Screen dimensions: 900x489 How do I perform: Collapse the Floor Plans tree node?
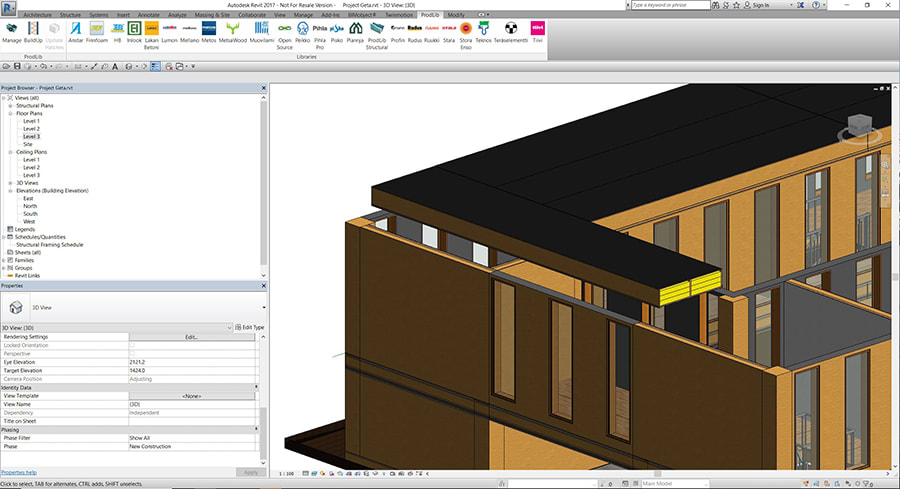point(10,113)
